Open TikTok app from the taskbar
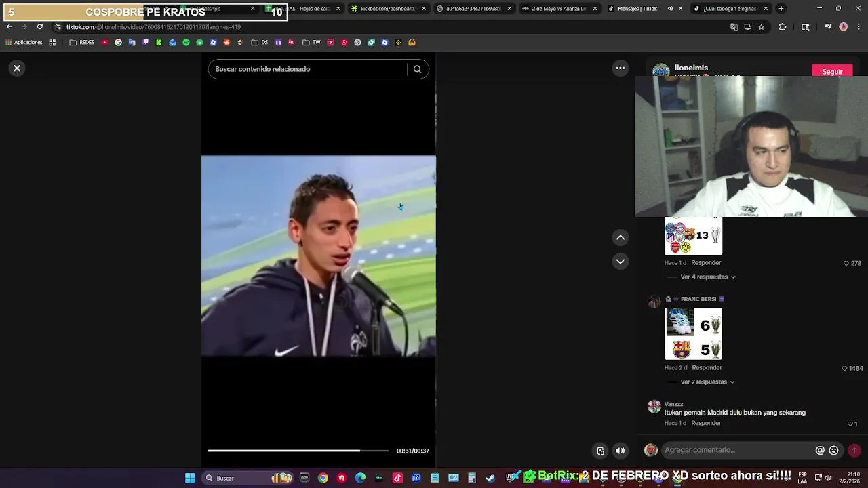Viewport: 868px width, 488px height. (397, 478)
